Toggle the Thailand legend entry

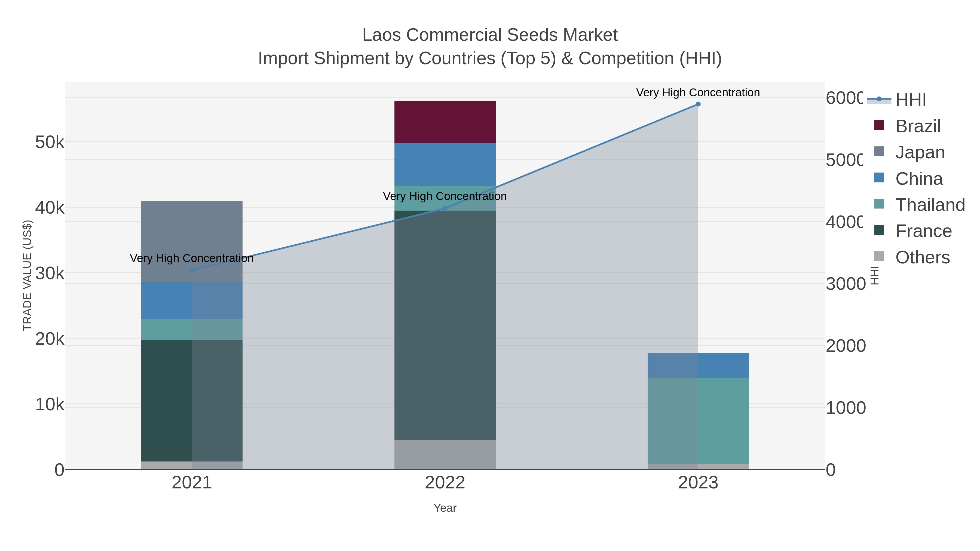coord(920,205)
